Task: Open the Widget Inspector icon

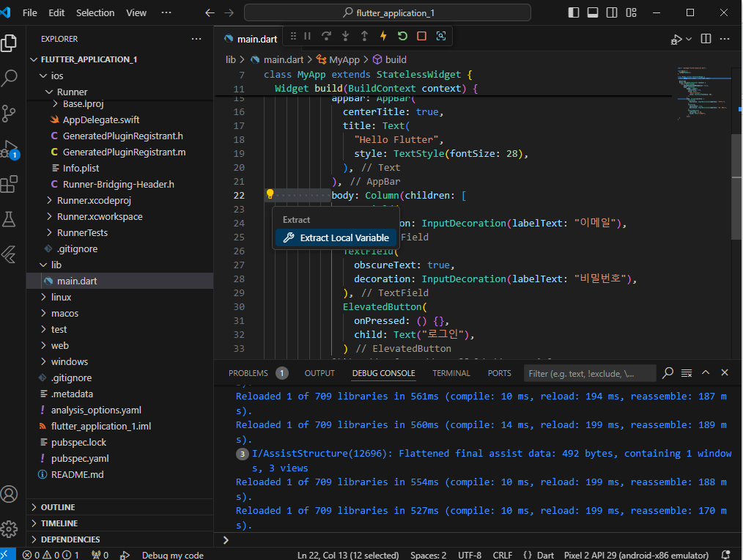Action: pyautogui.click(x=440, y=36)
